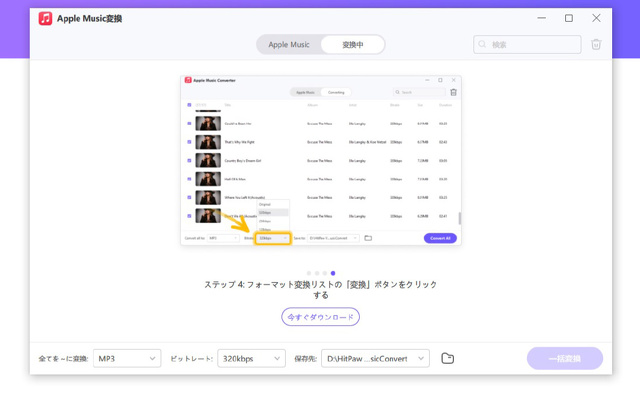640x393 pixels.
Task: Click the ビットレート label
Action: click(x=191, y=359)
